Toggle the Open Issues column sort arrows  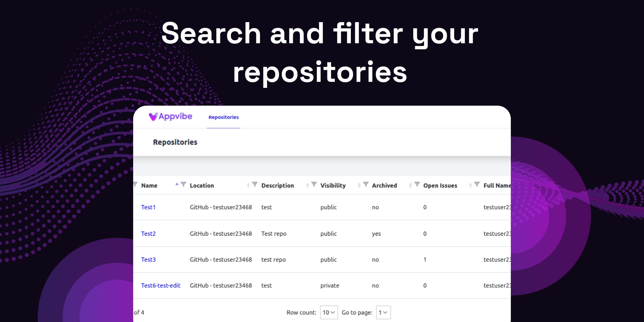click(x=470, y=185)
